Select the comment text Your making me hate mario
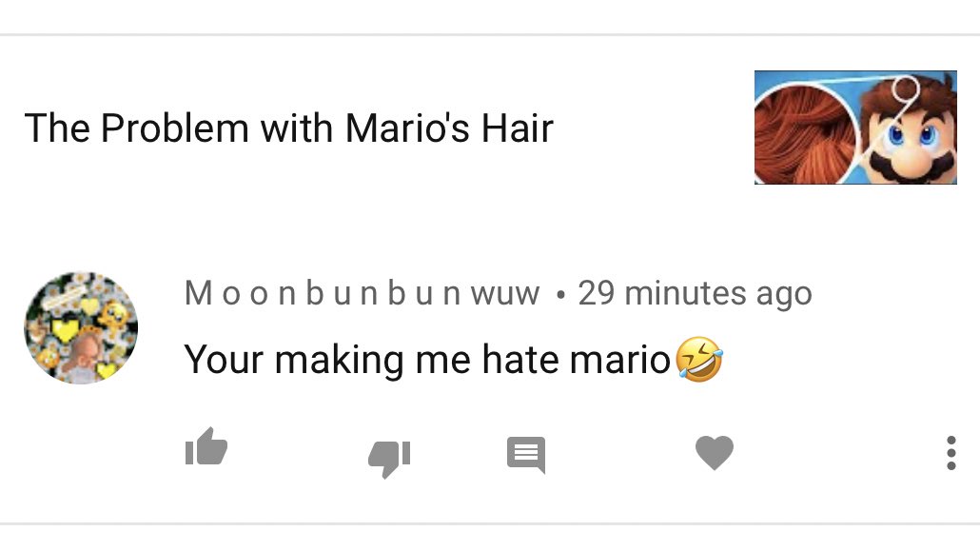This screenshot has height=551, width=980. point(427,360)
